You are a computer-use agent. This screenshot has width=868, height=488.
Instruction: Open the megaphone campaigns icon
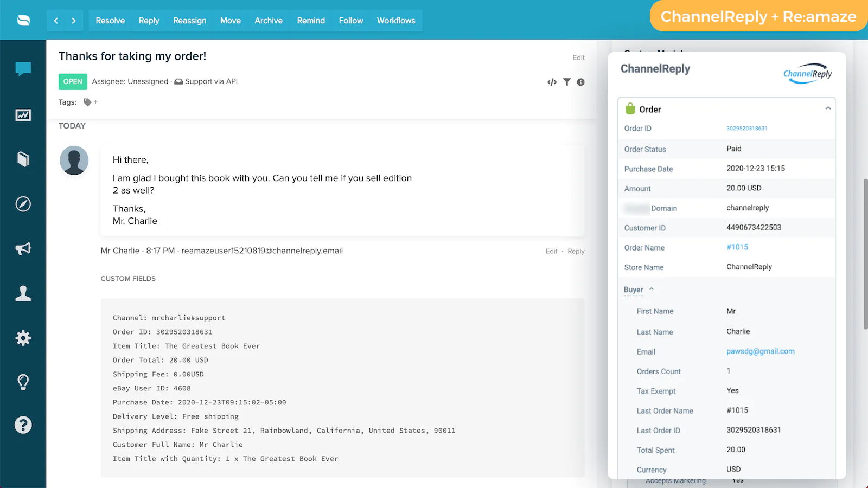click(23, 249)
